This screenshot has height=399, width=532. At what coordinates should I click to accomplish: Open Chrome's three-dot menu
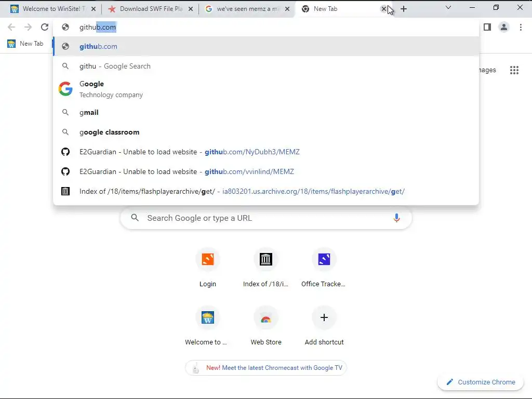pos(521,27)
